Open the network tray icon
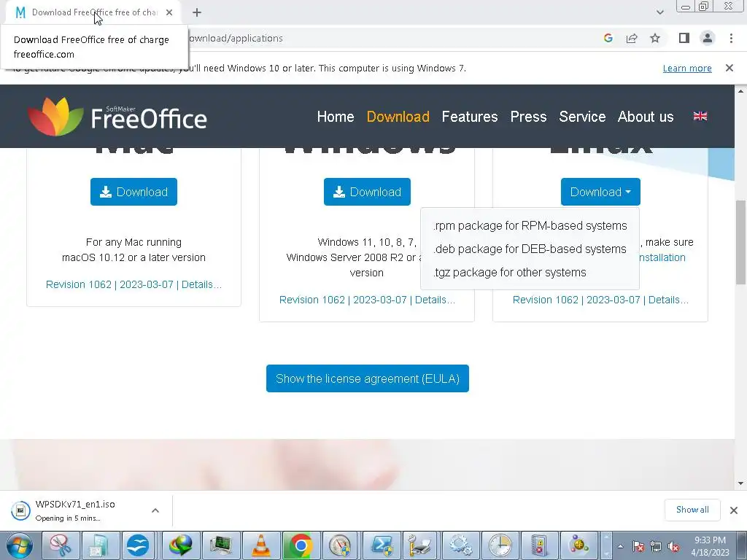 tap(656, 546)
